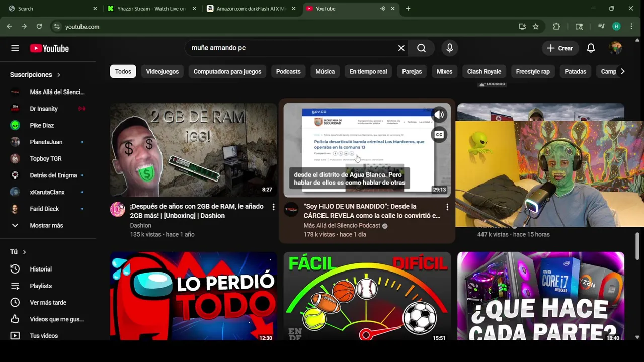
Task: Close the Amazon darkFlash tab
Action: point(293,9)
